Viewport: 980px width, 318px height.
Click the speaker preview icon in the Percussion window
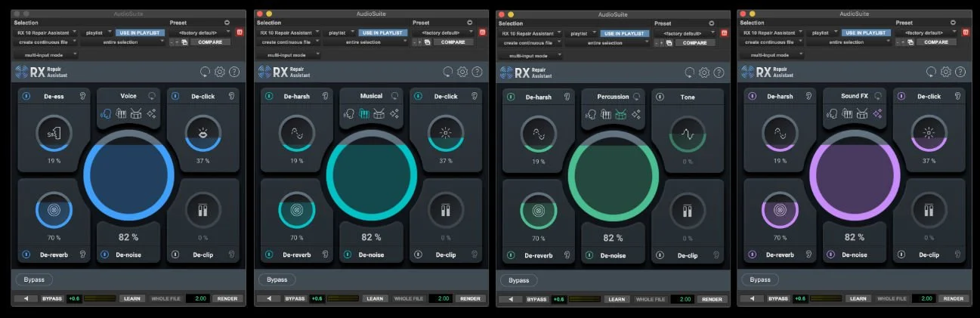click(509, 299)
